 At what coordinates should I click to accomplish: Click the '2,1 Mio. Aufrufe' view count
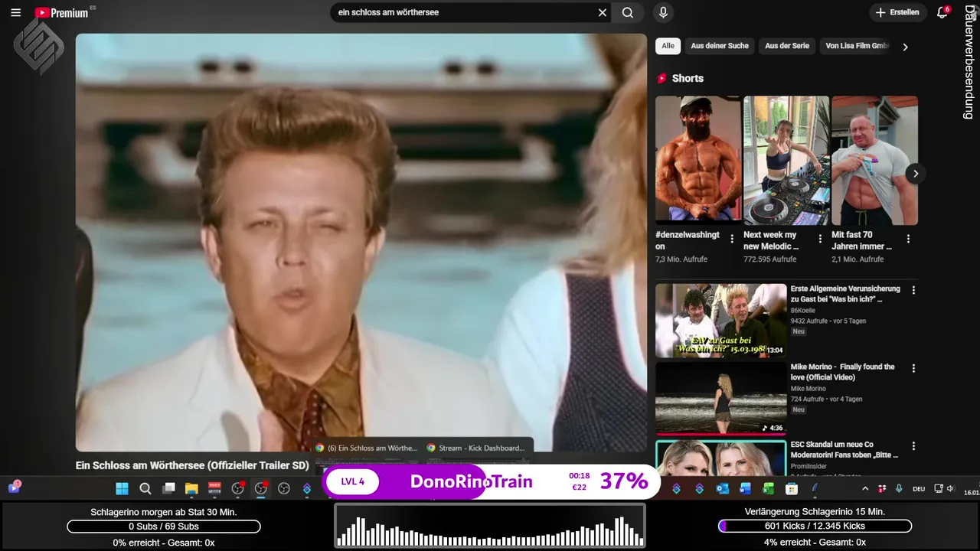[x=857, y=259]
